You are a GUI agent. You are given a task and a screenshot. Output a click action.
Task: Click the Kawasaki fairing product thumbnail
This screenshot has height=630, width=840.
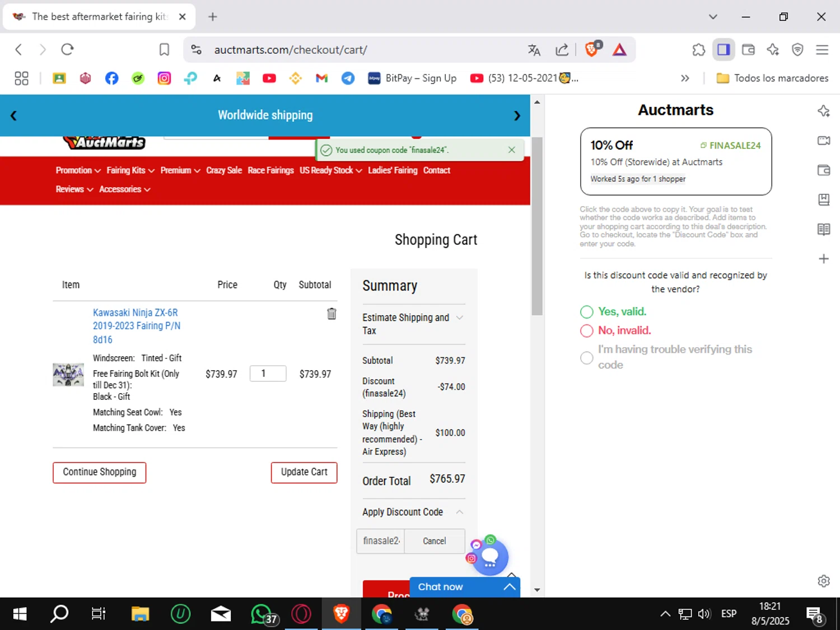point(68,375)
